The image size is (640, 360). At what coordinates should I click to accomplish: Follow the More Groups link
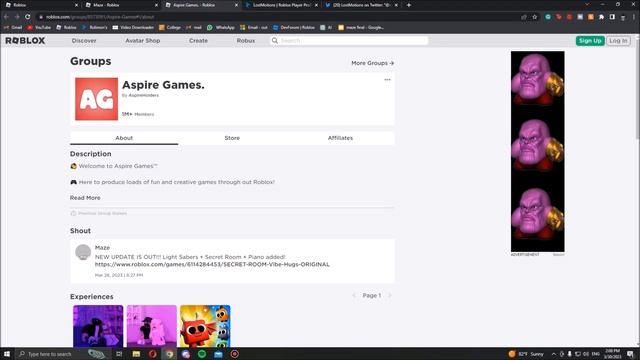point(372,63)
